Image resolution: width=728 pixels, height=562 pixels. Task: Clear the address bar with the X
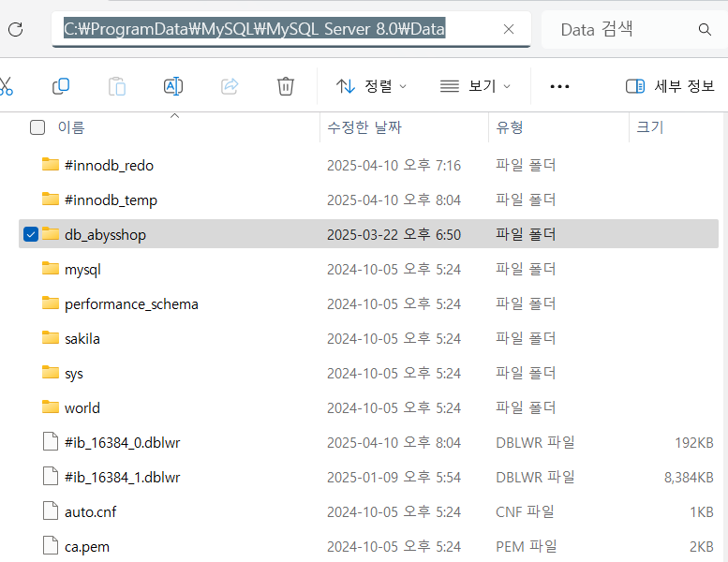[x=509, y=29]
